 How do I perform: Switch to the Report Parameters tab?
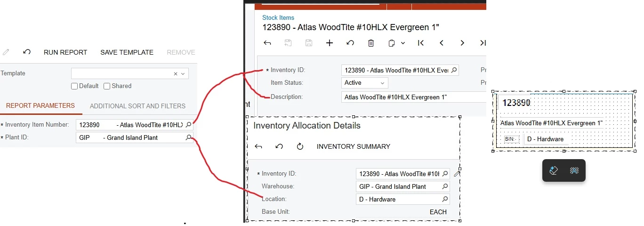(x=40, y=105)
